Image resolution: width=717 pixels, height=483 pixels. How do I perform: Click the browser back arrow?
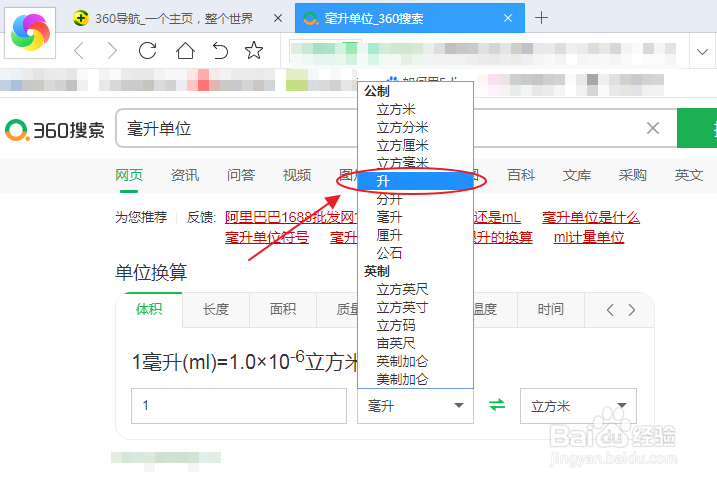point(79,50)
